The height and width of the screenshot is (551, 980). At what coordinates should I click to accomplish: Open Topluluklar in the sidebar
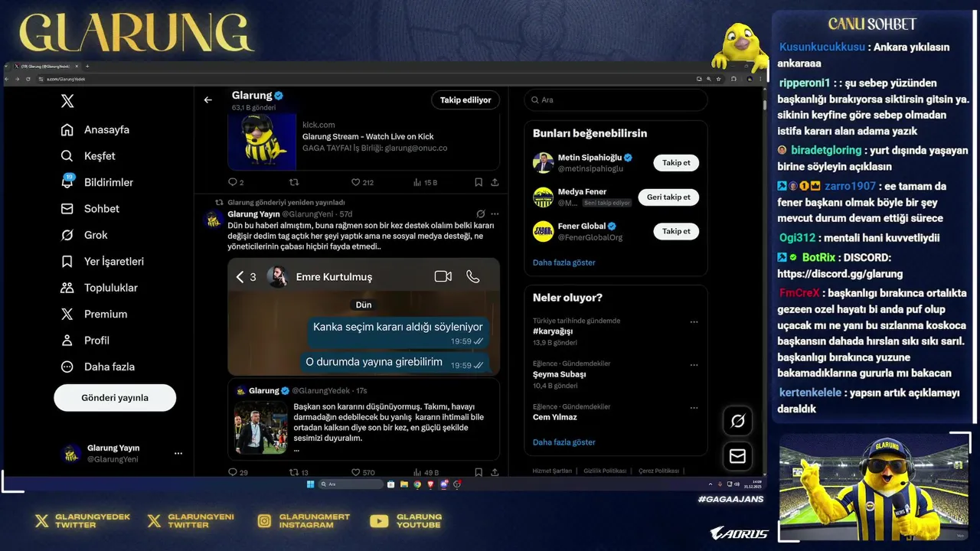[100, 288]
